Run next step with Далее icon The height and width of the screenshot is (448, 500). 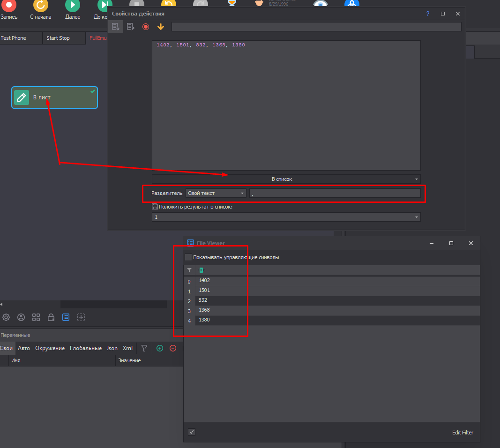pyautogui.click(x=73, y=5)
